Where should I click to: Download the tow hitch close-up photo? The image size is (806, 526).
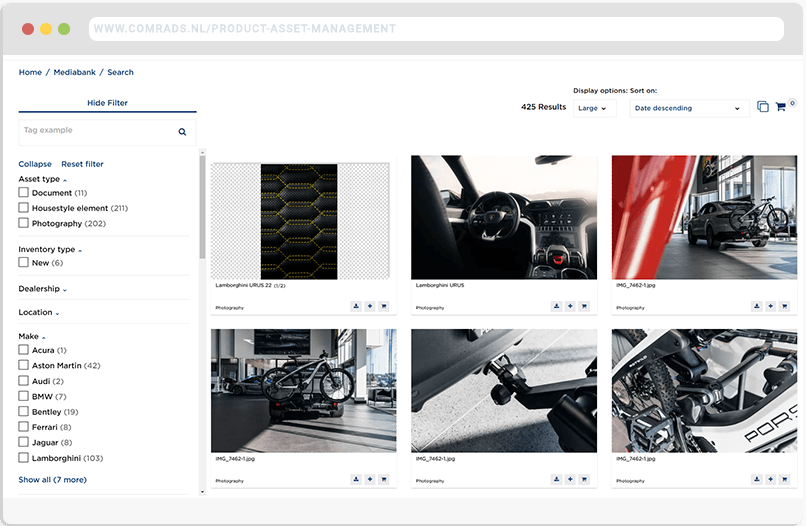tap(556, 480)
